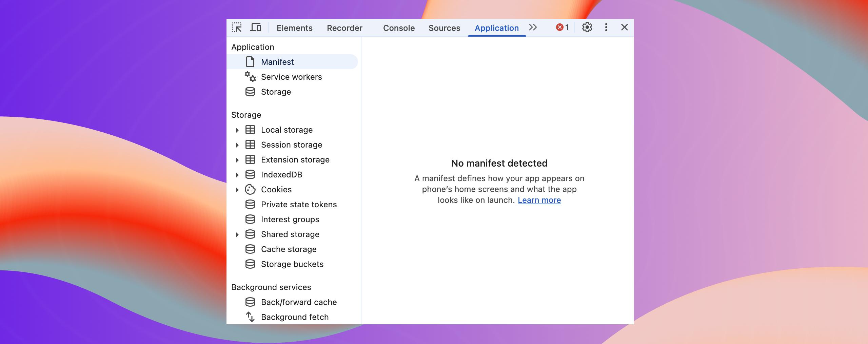Select the Background fetch arrows icon
Viewport: 868px width, 344px height.
tap(250, 317)
